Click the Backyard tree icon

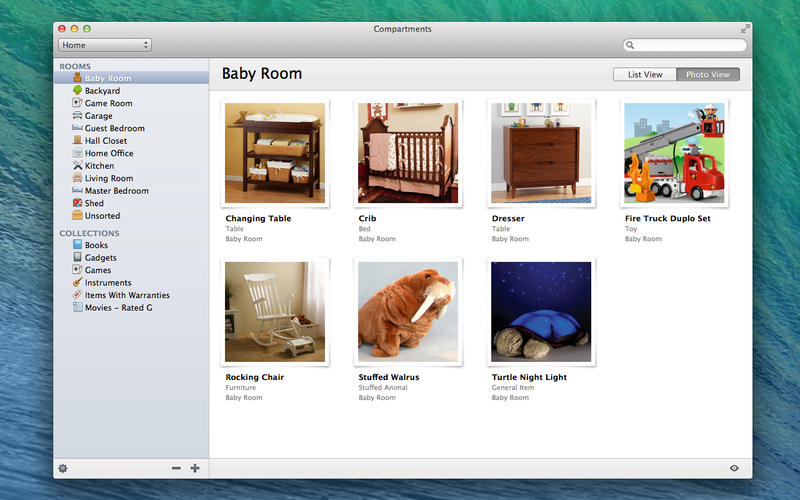(x=78, y=90)
